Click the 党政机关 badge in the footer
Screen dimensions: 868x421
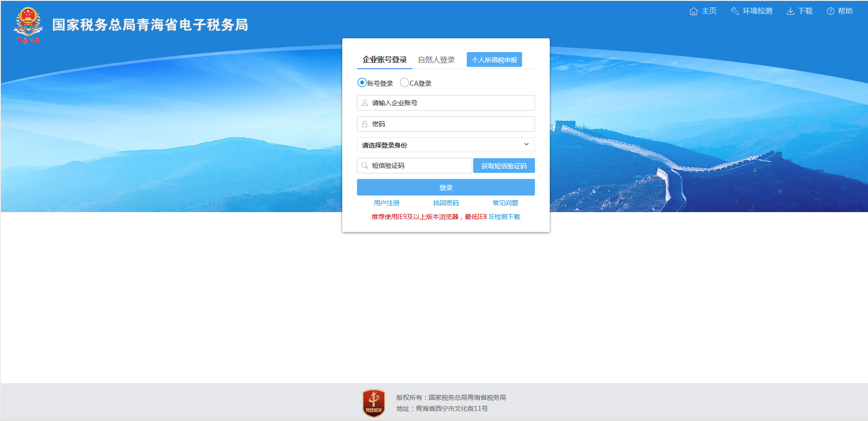coord(374,402)
